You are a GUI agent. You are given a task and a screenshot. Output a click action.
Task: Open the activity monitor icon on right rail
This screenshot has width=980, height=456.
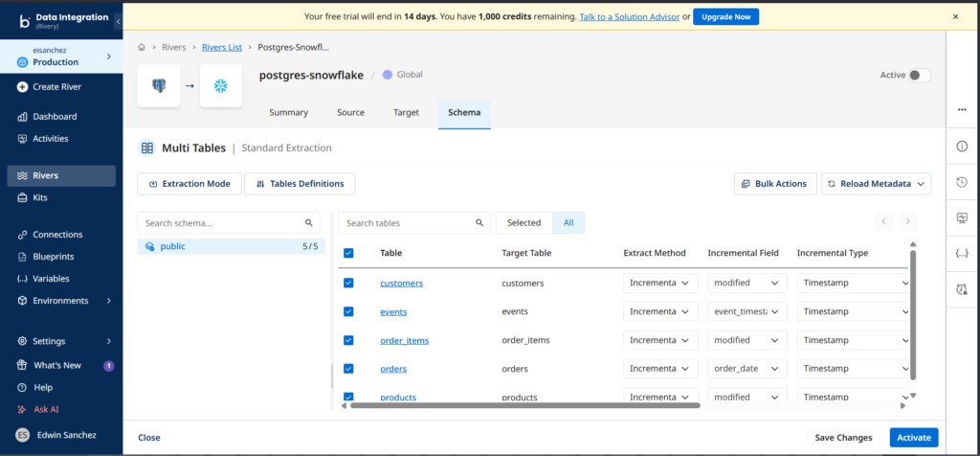point(962,217)
